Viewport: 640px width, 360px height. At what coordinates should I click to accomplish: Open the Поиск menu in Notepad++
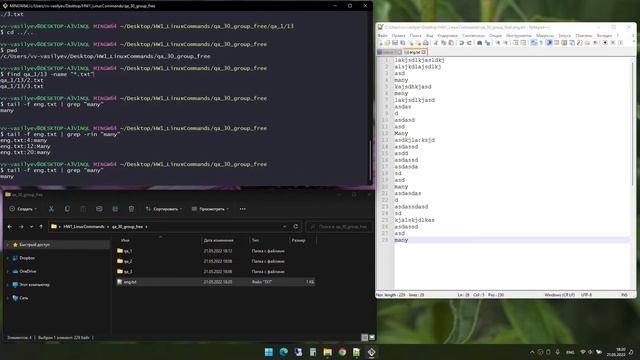pos(416,36)
